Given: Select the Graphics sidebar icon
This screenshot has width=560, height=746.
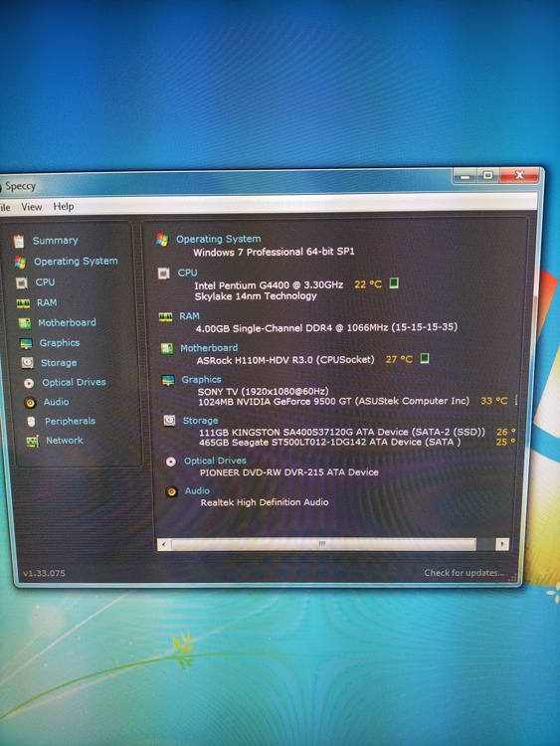Looking at the screenshot, I should click(26, 343).
